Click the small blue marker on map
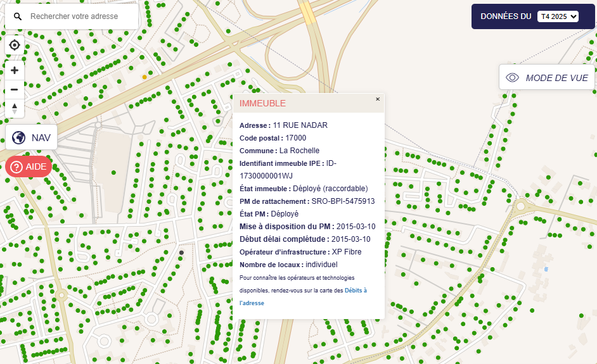597x364 pixels. pos(546,269)
